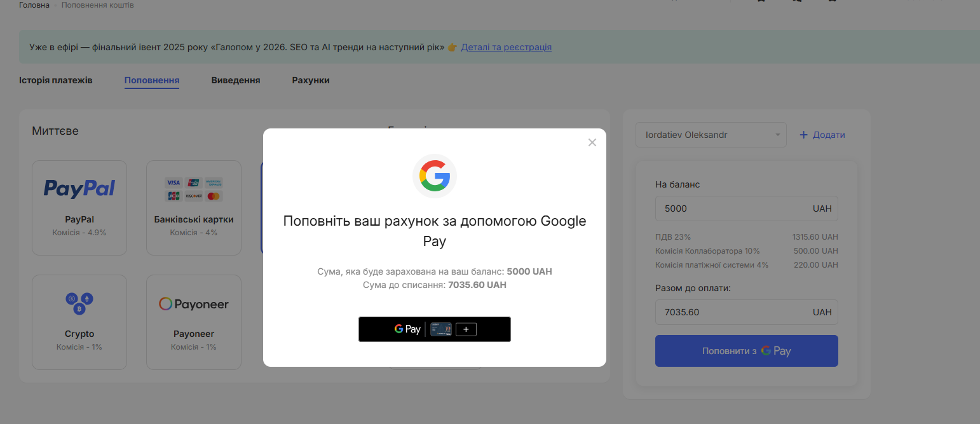Click the Комісія Коллаборатора 10% label
The width and height of the screenshot is (980, 424).
pyautogui.click(x=707, y=250)
